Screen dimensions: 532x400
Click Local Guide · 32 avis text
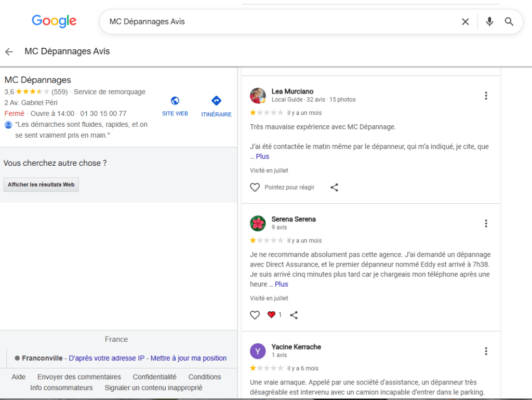click(x=298, y=100)
